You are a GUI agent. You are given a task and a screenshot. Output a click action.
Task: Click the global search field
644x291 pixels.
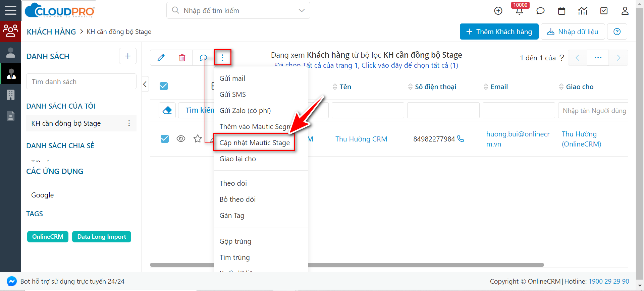click(238, 10)
